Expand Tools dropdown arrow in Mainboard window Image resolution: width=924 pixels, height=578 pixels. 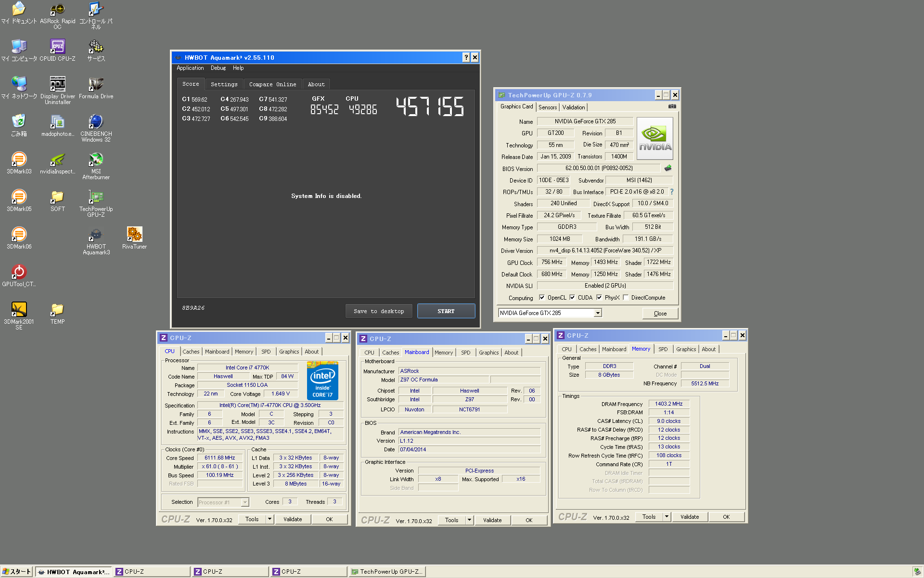coord(469,520)
